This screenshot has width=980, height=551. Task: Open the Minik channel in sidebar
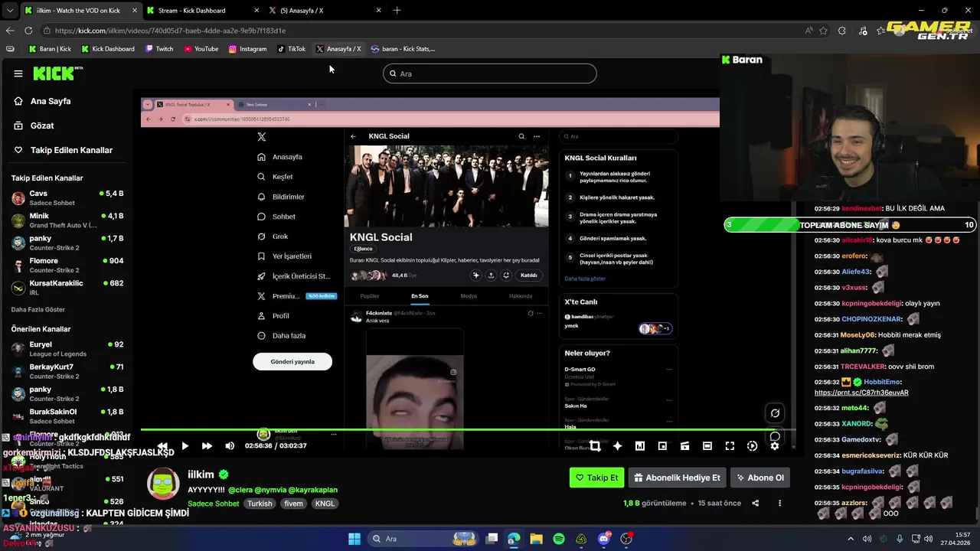(67, 220)
